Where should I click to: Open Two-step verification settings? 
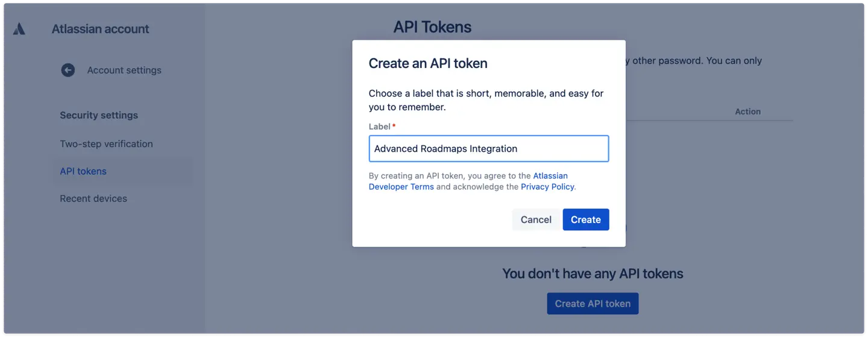106,144
